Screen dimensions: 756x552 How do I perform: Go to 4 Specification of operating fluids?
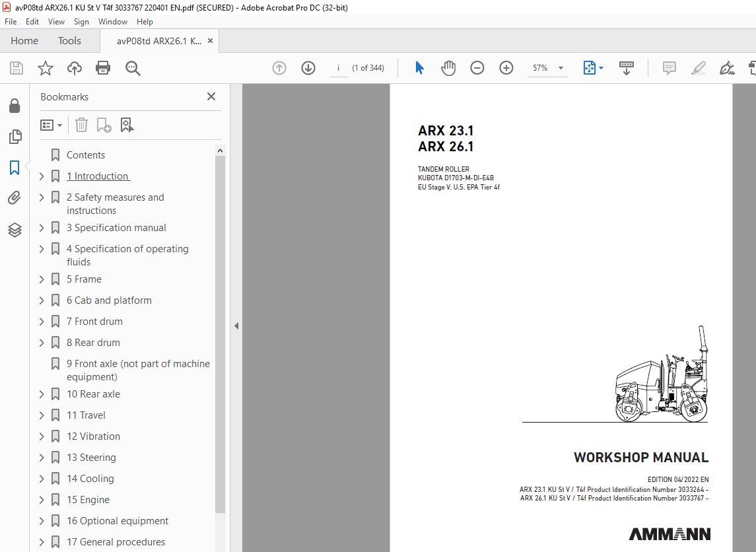click(127, 256)
